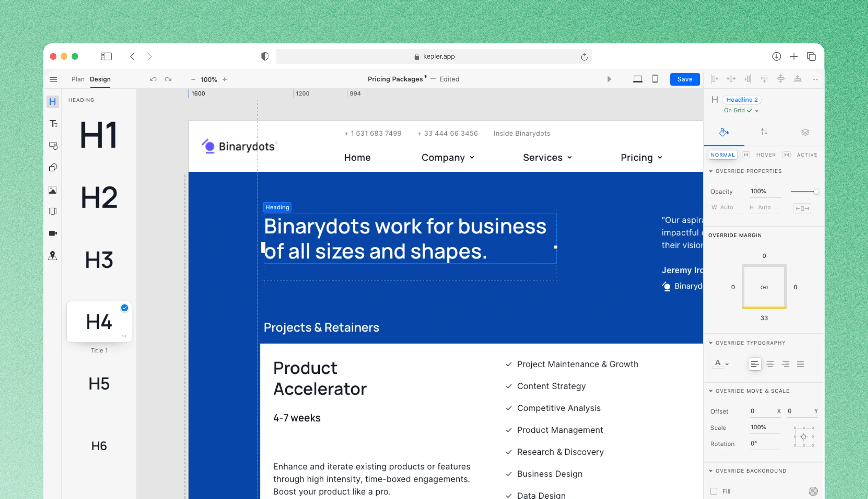
Task: Select the Heading tool in left sidebar
Action: [x=53, y=102]
